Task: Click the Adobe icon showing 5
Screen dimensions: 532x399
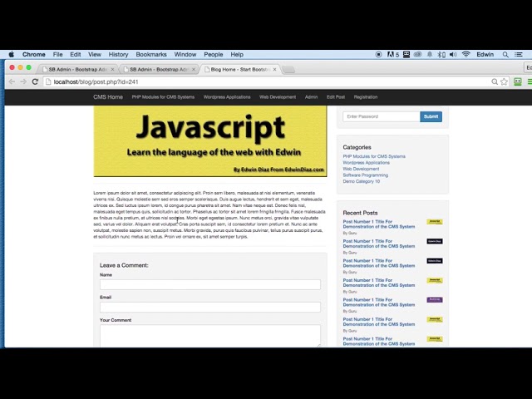Action: point(393,54)
